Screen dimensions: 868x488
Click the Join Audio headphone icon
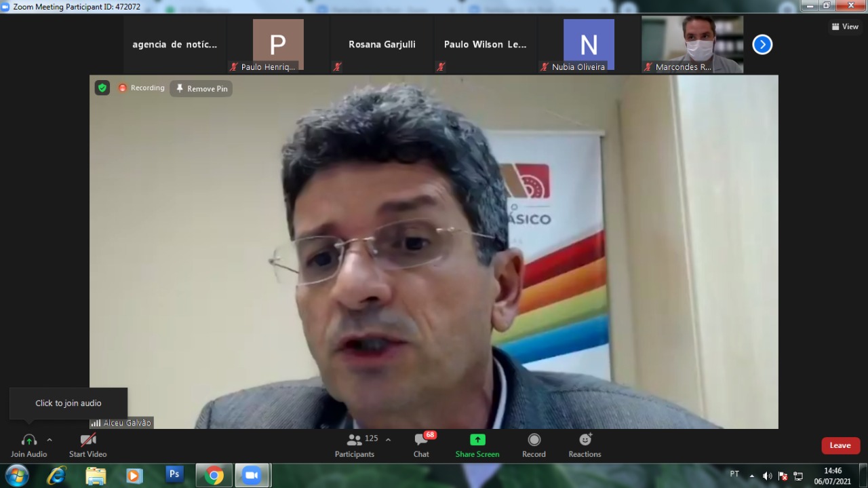click(28, 440)
